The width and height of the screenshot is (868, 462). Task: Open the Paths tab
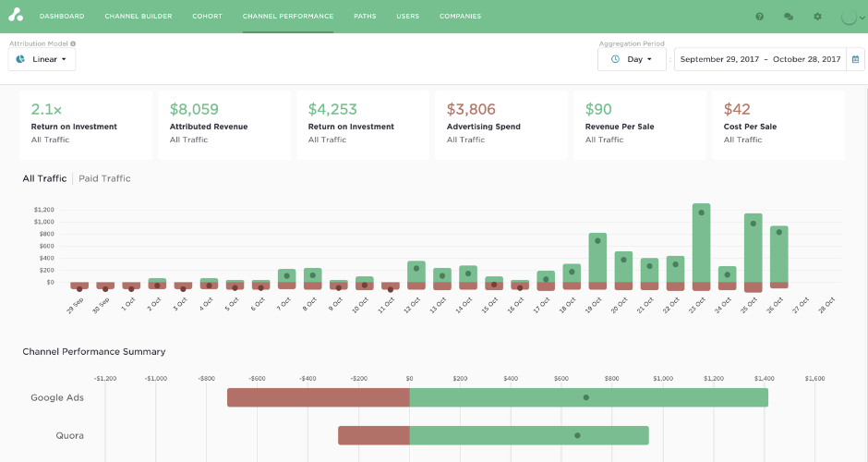(x=365, y=17)
